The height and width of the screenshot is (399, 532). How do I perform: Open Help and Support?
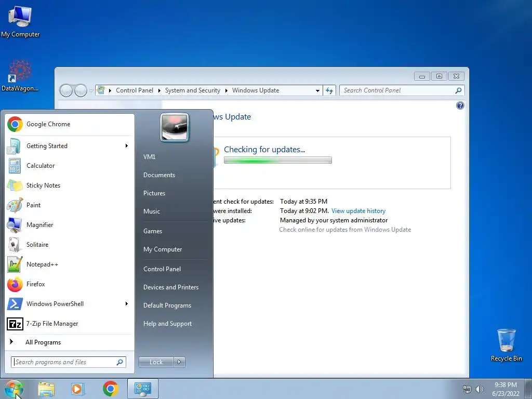pyautogui.click(x=167, y=324)
